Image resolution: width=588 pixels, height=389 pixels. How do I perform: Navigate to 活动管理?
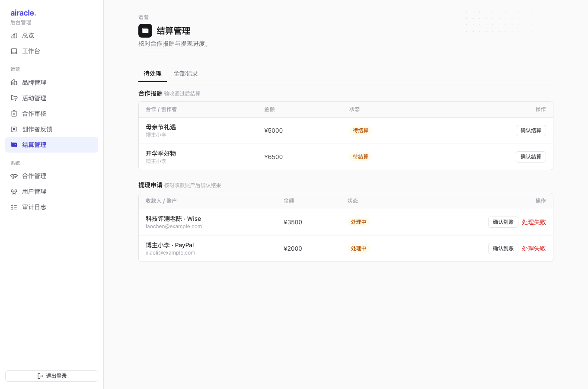52,98
